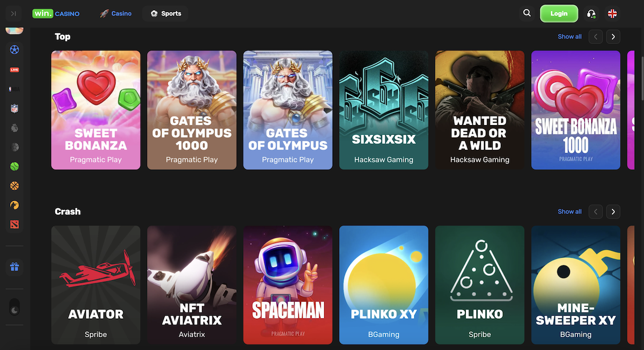Expand the collapsed sidebar menu
Viewport: 644px width, 350px height.
13,13
